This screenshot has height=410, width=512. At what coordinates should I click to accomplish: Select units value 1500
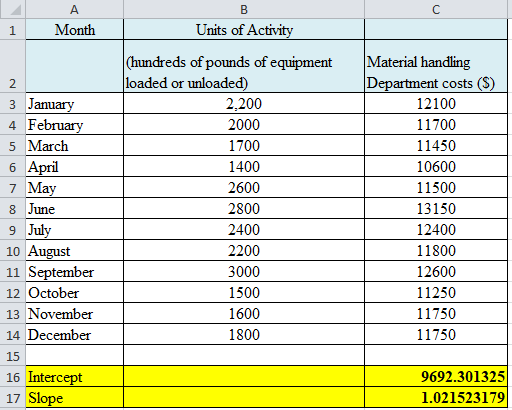tap(244, 293)
